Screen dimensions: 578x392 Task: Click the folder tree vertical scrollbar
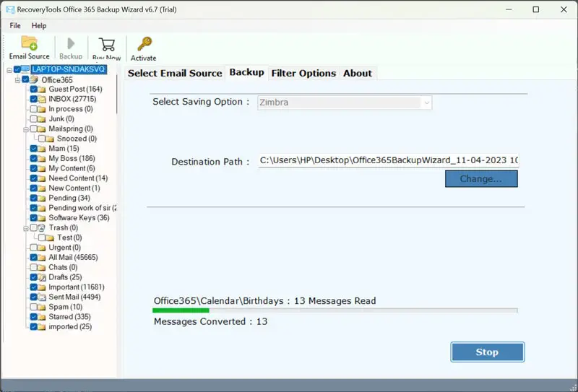(x=117, y=95)
